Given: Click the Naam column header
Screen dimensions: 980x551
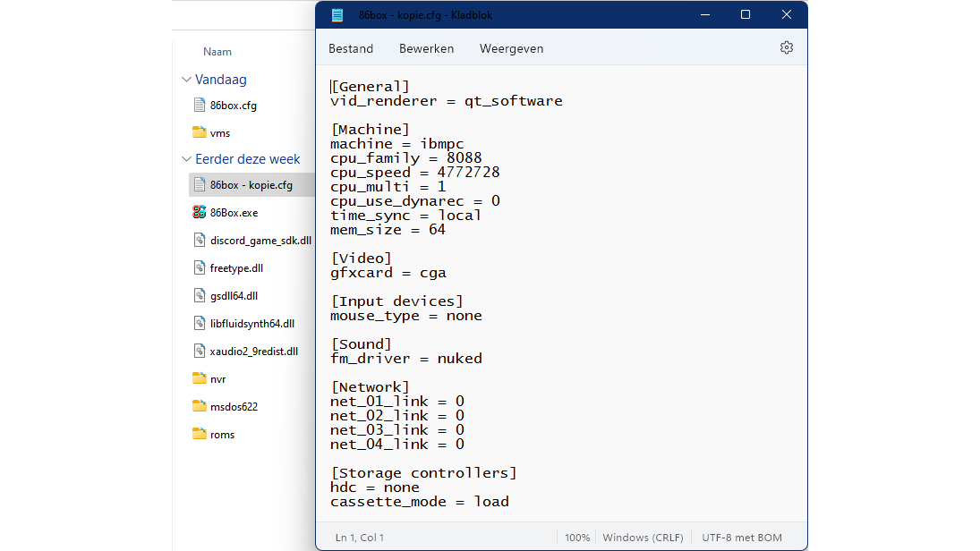Looking at the screenshot, I should click(217, 52).
